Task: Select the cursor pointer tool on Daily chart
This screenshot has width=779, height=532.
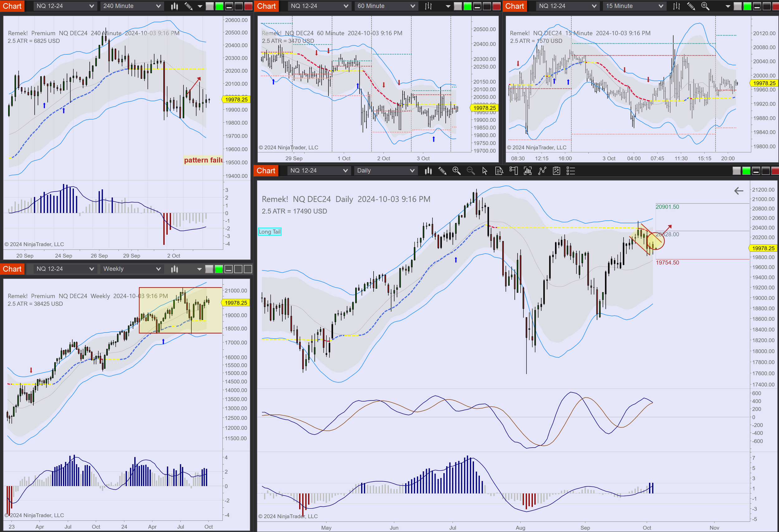Action: (485, 171)
